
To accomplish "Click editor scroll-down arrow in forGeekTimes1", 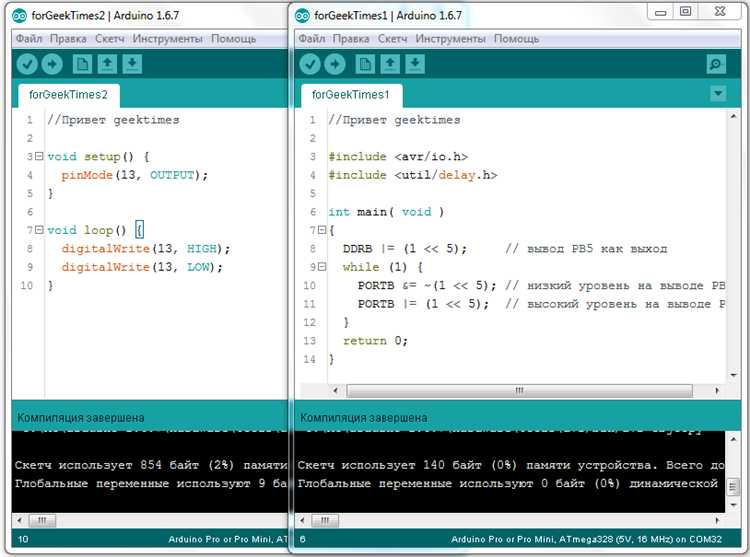I will click(x=733, y=375).
